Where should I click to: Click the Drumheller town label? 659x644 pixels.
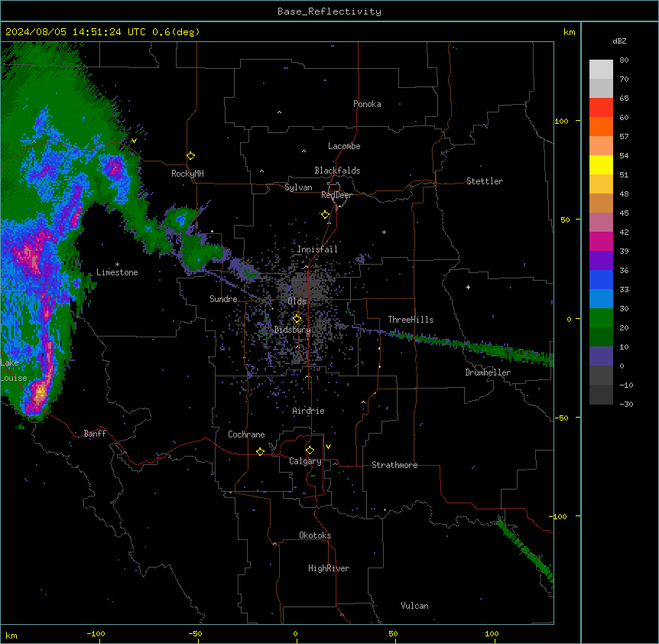[488, 372]
